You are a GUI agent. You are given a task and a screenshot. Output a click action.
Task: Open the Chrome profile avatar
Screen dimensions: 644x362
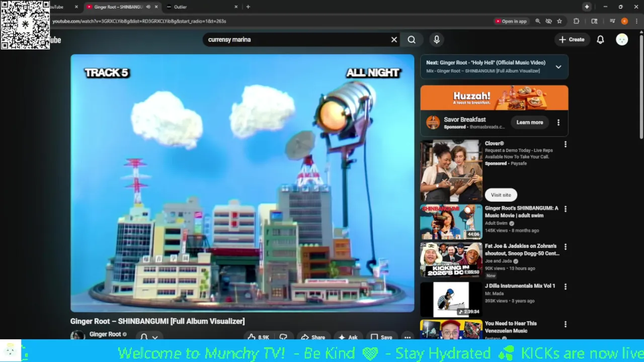tap(624, 21)
